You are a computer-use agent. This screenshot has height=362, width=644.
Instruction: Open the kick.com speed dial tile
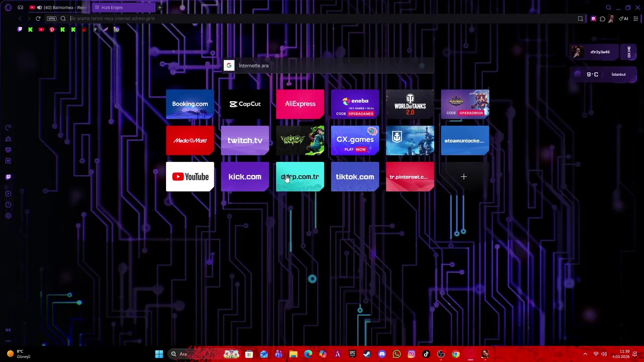tap(245, 177)
